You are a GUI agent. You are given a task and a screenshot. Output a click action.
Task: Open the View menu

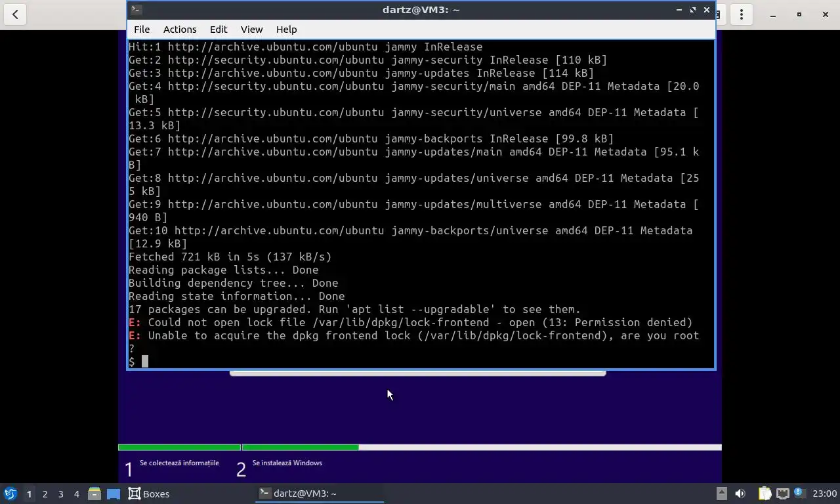pos(251,30)
